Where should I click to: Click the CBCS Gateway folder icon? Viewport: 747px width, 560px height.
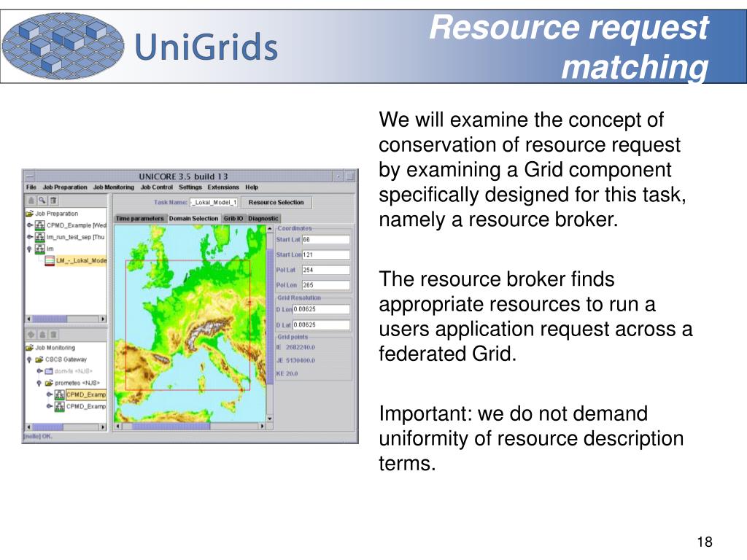coord(39,359)
